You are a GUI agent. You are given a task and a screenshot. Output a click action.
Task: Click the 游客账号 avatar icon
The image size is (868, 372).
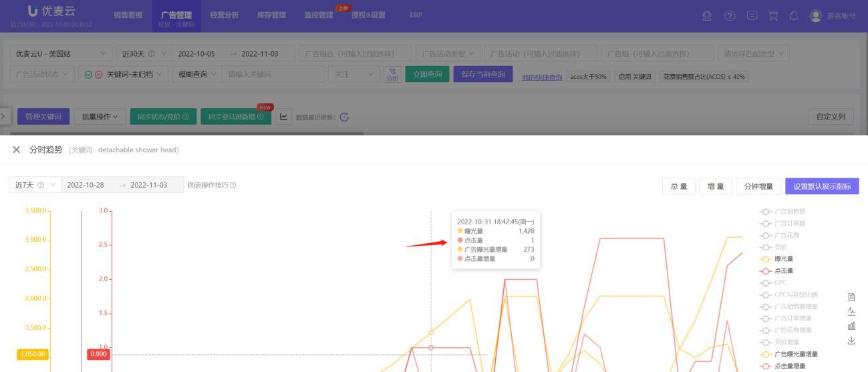click(815, 15)
